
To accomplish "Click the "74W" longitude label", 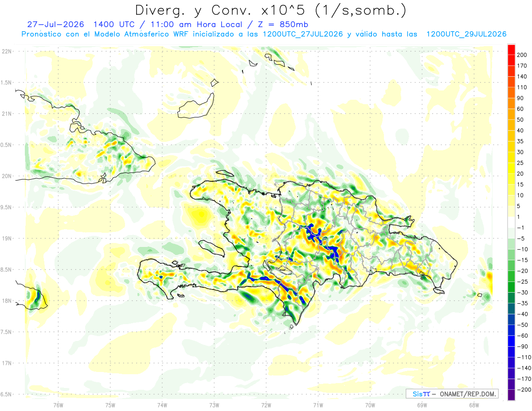I will (x=162, y=405).
